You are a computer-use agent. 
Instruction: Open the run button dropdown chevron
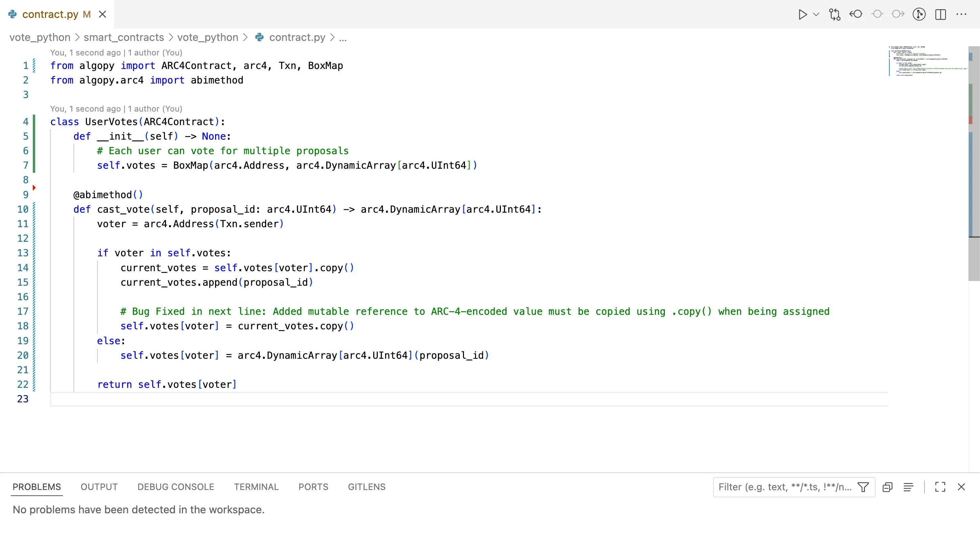(816, 15)
